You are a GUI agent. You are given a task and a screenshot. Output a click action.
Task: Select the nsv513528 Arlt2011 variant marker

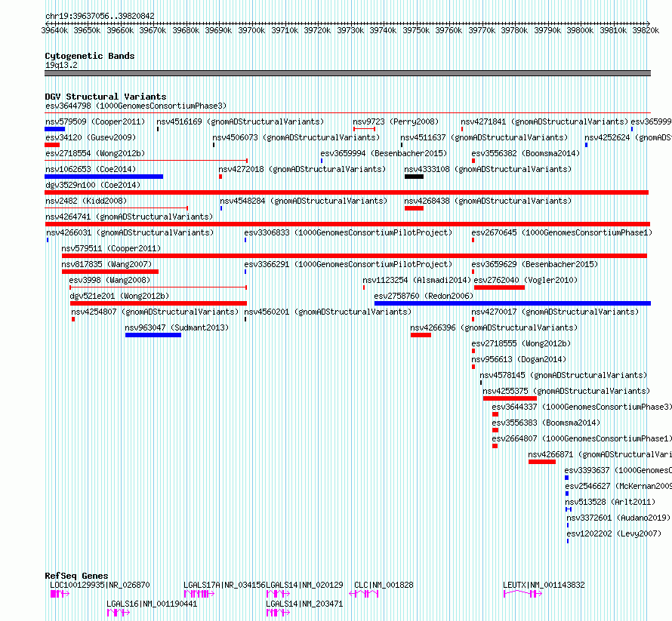[569, 509]
